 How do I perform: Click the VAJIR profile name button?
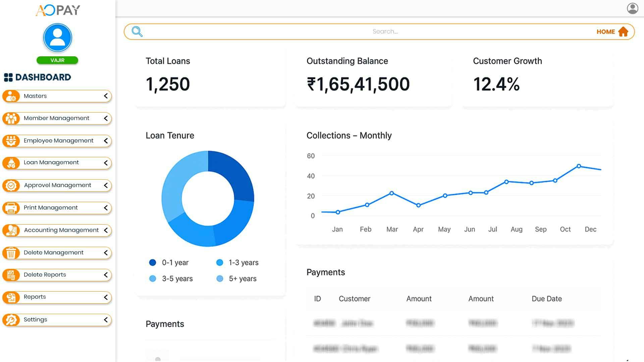point(57,60)
